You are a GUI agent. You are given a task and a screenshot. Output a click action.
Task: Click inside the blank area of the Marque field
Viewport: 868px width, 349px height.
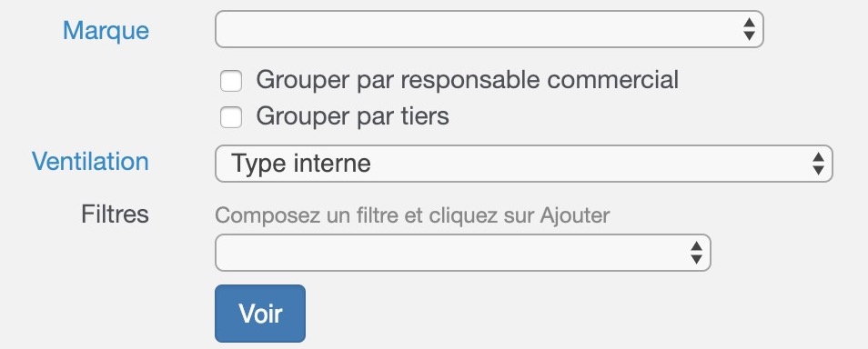476,29
